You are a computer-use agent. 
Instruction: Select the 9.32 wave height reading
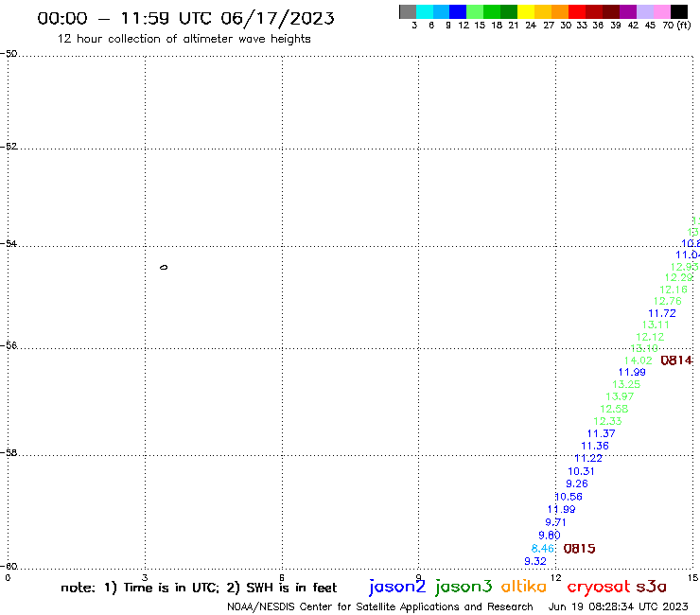(x=535, y=561)
